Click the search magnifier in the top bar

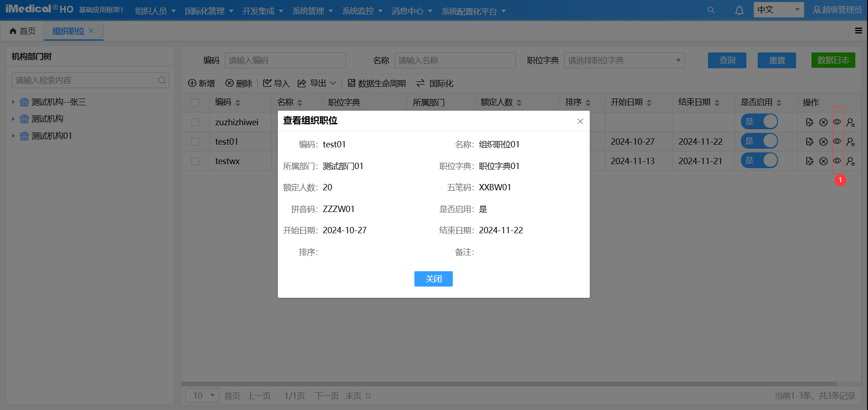pyautogui.click(x=711, y=9)
